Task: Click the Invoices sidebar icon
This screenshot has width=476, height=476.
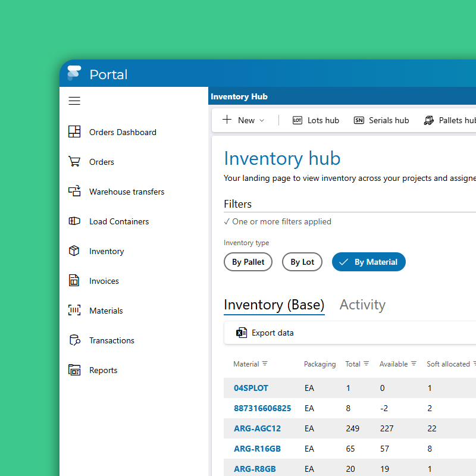Action: point(74,281)
